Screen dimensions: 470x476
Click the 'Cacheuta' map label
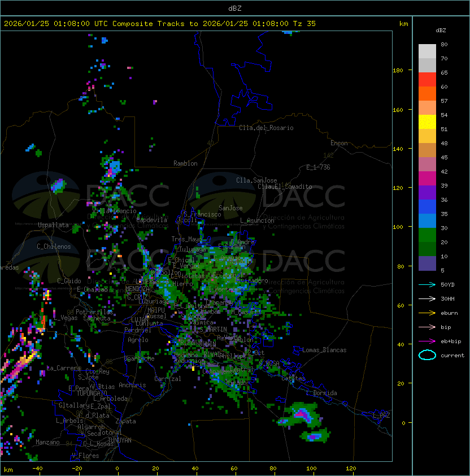coord(97,318)
